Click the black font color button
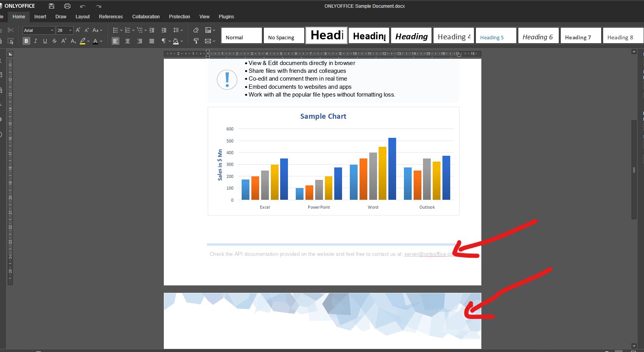Screen dimensions: 644x352 (95, 41)
